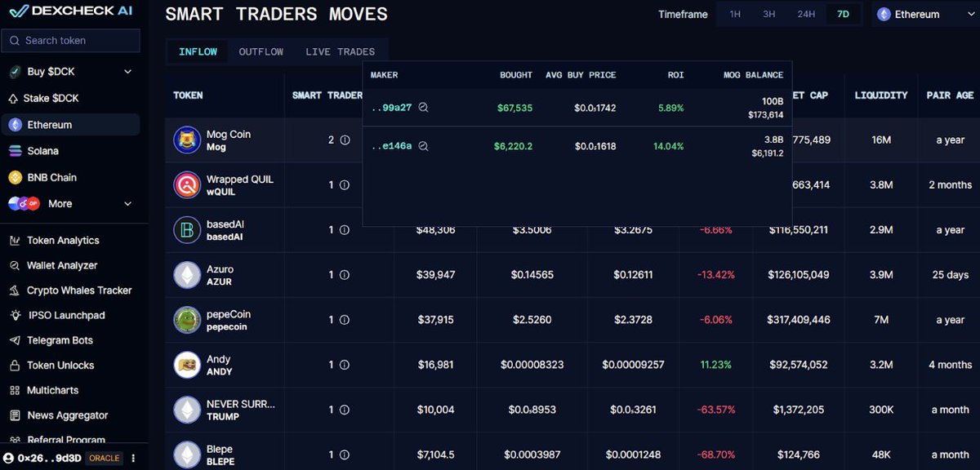This screenshot has width=980, height=470.
Task: Open Token Unlocks page
Action: pos(60,366)
